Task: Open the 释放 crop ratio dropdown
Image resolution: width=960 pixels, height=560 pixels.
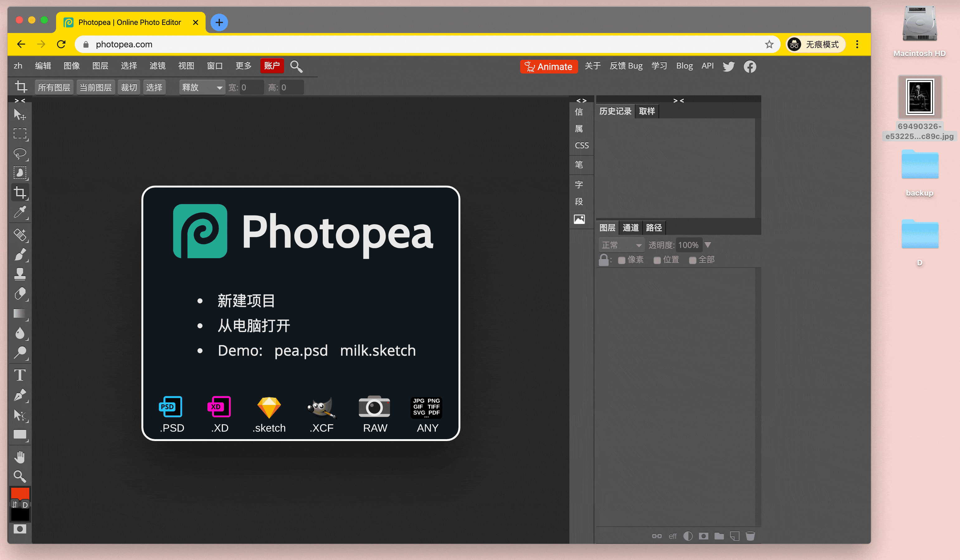Action: [x=202, y=88]
